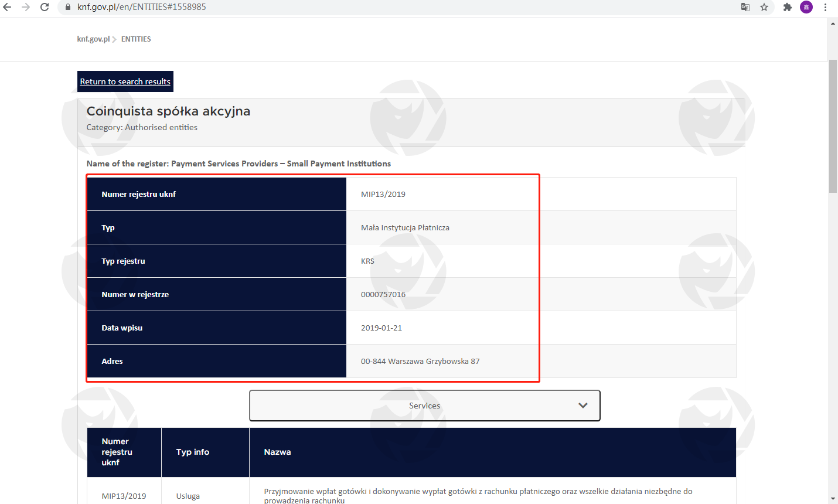Click the browser back arrow
838x504 pixels.
click(x=8, y=7)
